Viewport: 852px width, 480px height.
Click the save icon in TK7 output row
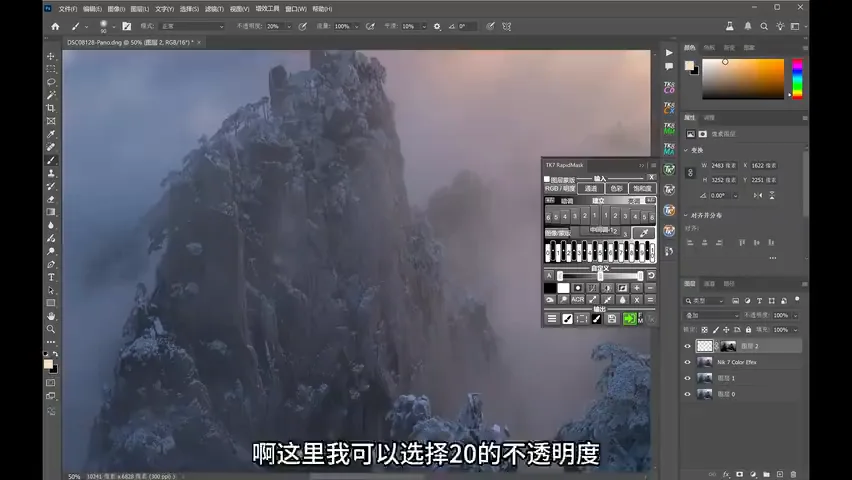(612, 319)
